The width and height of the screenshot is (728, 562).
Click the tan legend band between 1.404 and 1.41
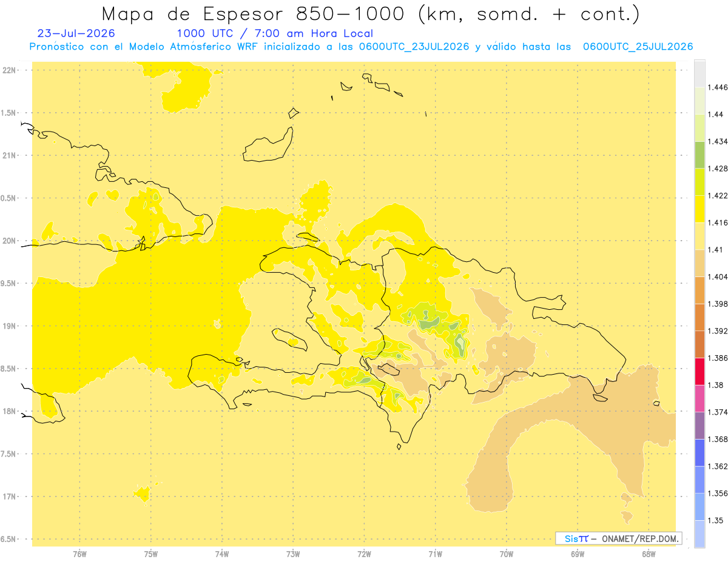pyautogui.click(x=699, y=263)
